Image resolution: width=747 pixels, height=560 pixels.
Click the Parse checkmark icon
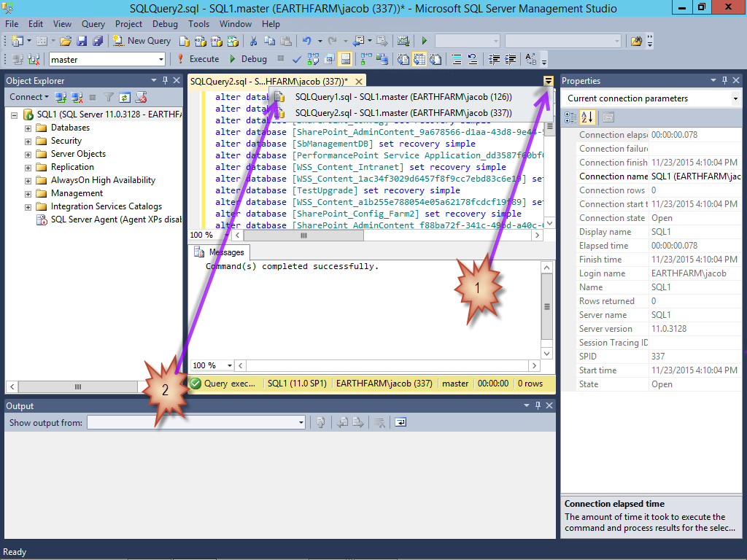pyautogui.click(x=297, y=60)
